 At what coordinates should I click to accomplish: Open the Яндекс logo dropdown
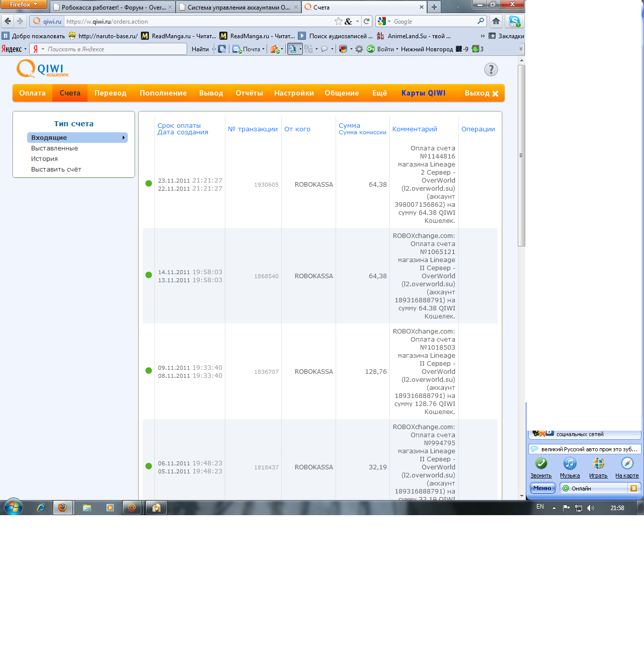[14, 49]
